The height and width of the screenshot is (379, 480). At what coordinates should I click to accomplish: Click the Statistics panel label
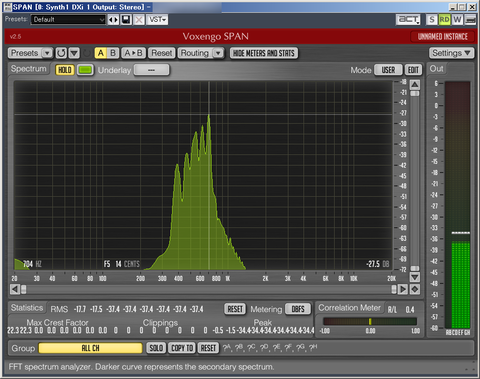[x=27, y=308]
